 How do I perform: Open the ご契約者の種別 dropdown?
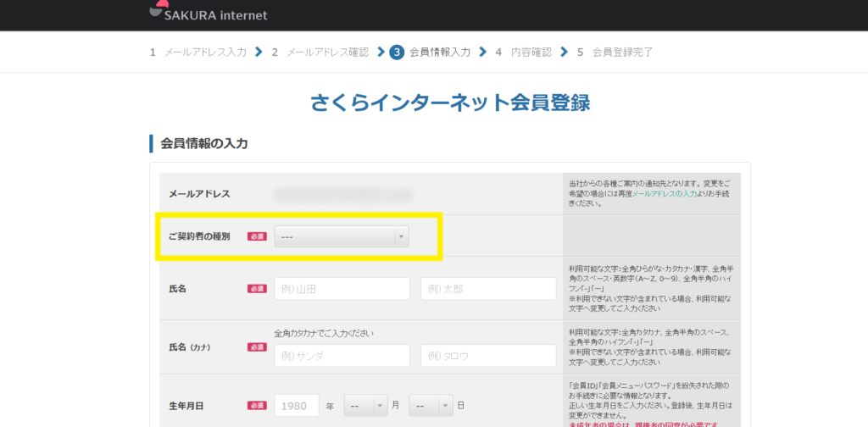342,236
